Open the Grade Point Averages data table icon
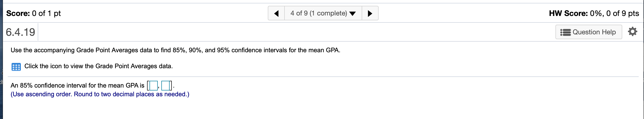Viewport: 644px width, 119px height. (16, 67)
